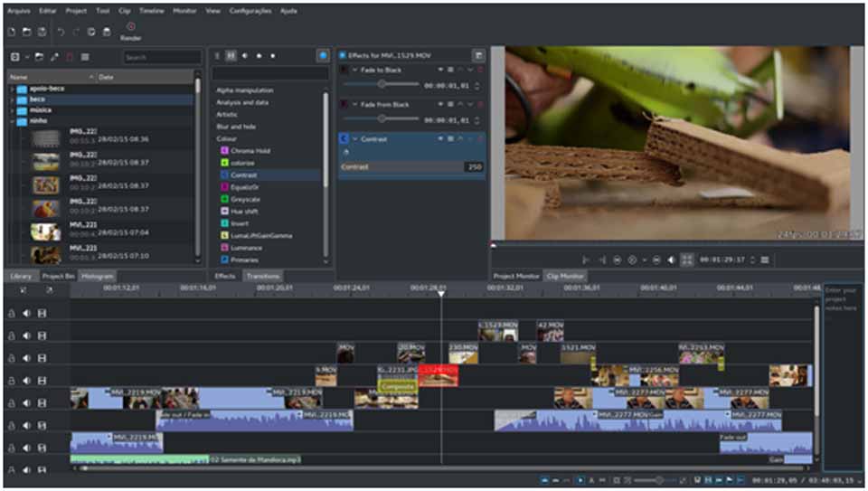
Task: Click the Render button in toolbar
Action: click(130, 31)
